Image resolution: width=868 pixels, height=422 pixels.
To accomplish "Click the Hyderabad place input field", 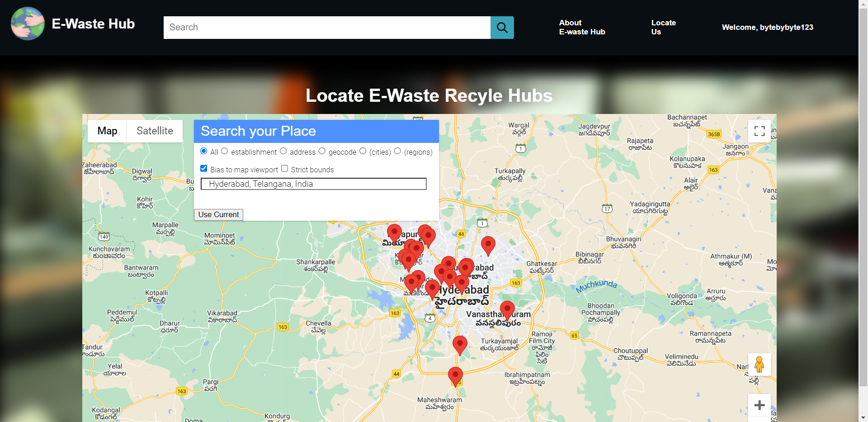I will 313,184.
